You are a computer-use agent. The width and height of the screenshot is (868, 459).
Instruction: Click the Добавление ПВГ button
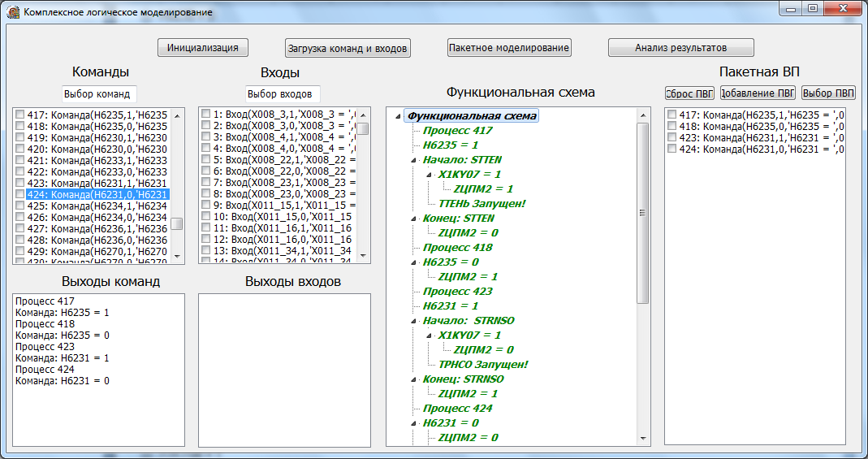[x=758, y=93]
